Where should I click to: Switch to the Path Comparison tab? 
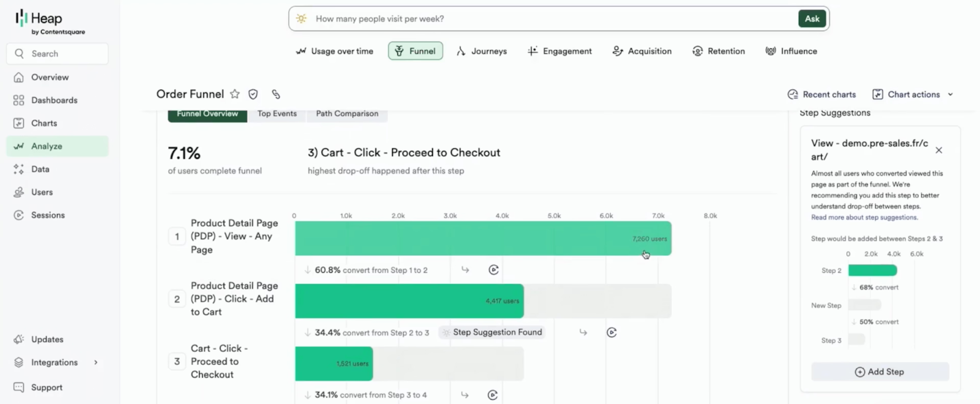point(347,114)
